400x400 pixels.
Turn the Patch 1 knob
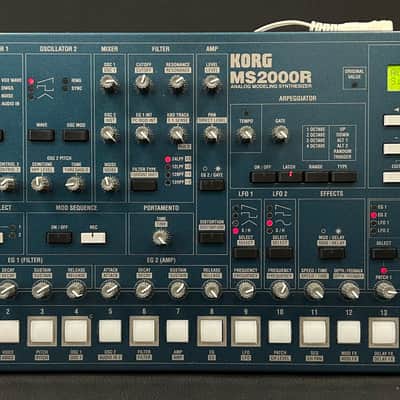385,290
